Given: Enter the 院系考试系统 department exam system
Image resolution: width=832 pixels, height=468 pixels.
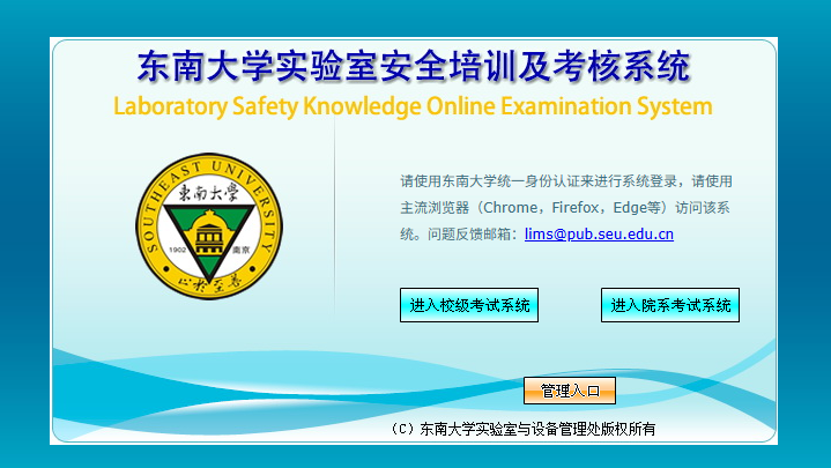Looking at the screenshot, I should [x=670, y=306].
